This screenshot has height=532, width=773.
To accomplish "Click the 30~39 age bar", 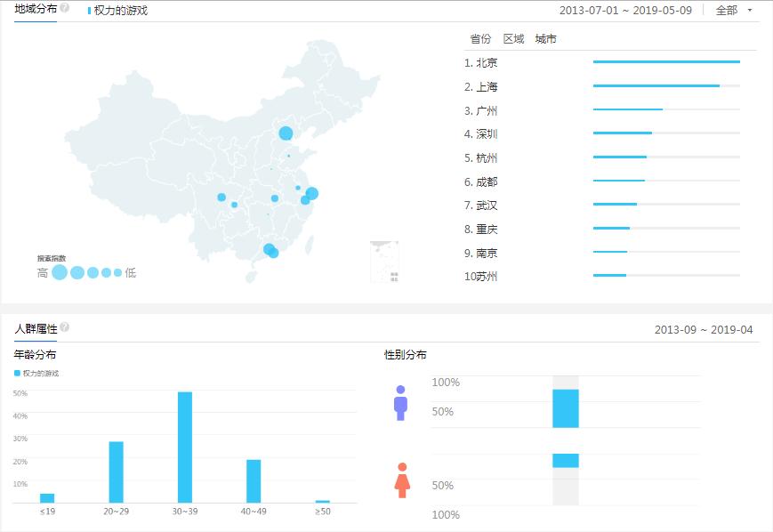I will pos(185,447).
